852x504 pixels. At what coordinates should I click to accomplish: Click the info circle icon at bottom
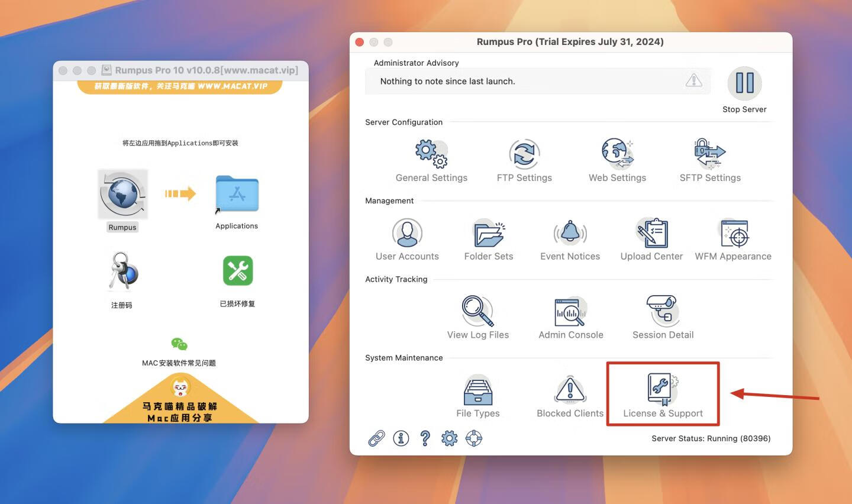(401, 438)
